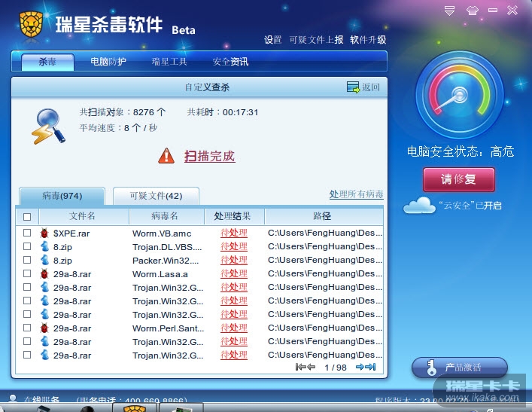This screenshot has height=412, width=532.
Task: Select the 可疑文件(42) tab
Action: click(156, 196)
